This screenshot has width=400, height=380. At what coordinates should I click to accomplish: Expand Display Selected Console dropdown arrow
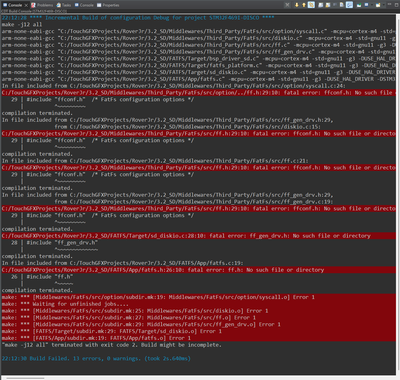(x=372, y=5)
